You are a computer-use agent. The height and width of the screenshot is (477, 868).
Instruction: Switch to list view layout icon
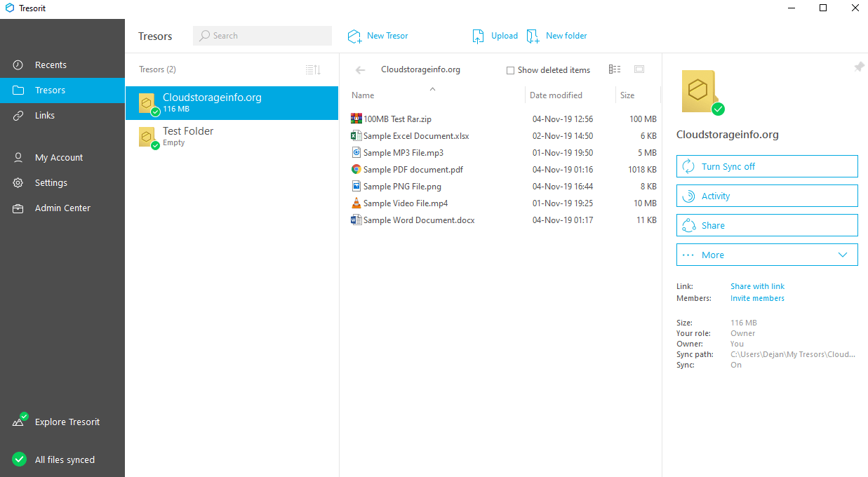point(615,69)
